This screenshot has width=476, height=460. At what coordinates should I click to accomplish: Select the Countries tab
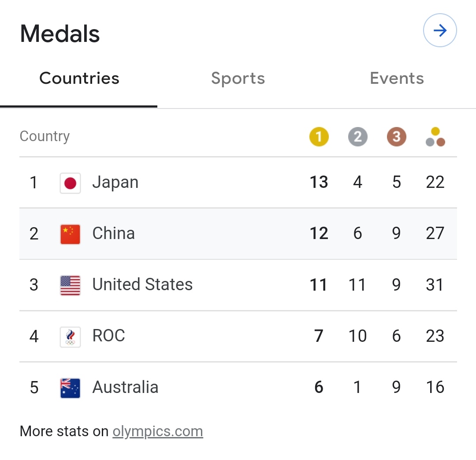tap(79, 79)
